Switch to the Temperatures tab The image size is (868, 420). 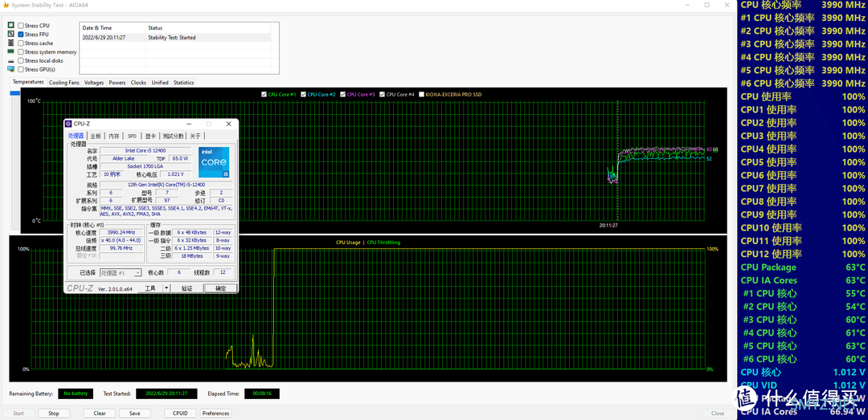tap(28, 82)
